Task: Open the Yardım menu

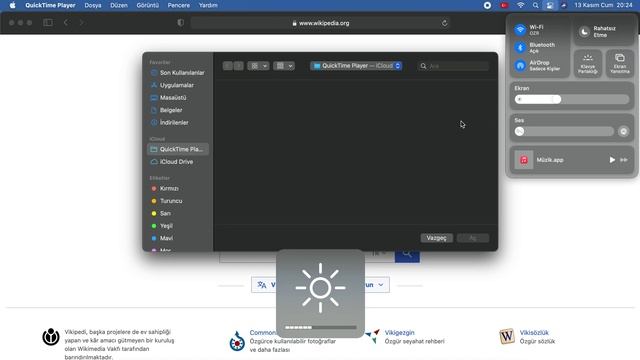Action: 208,5
